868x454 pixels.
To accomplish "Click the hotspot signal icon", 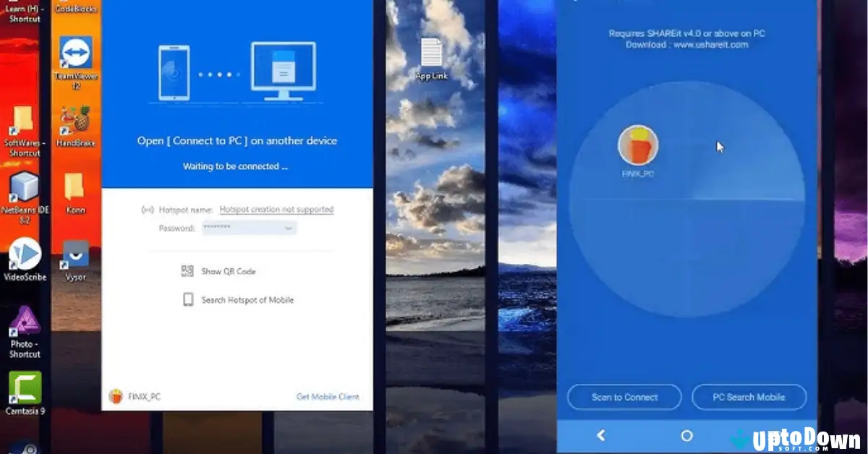I will pos(146,209).
